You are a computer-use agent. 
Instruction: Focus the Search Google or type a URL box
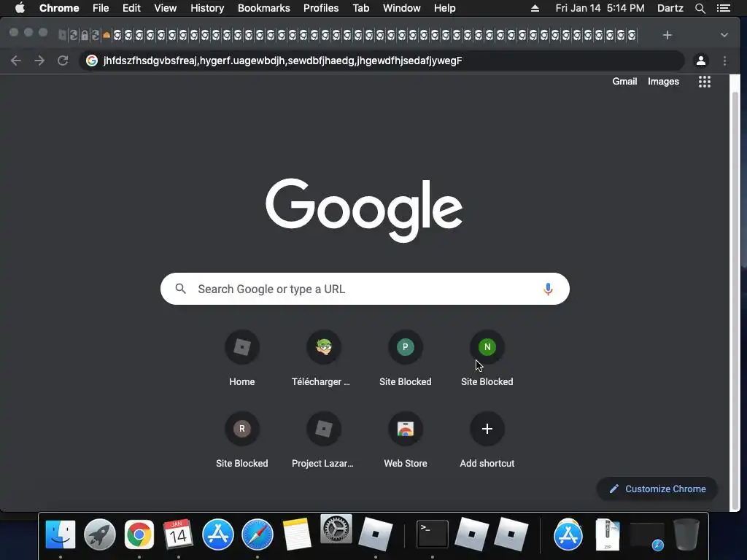[365, 289]
